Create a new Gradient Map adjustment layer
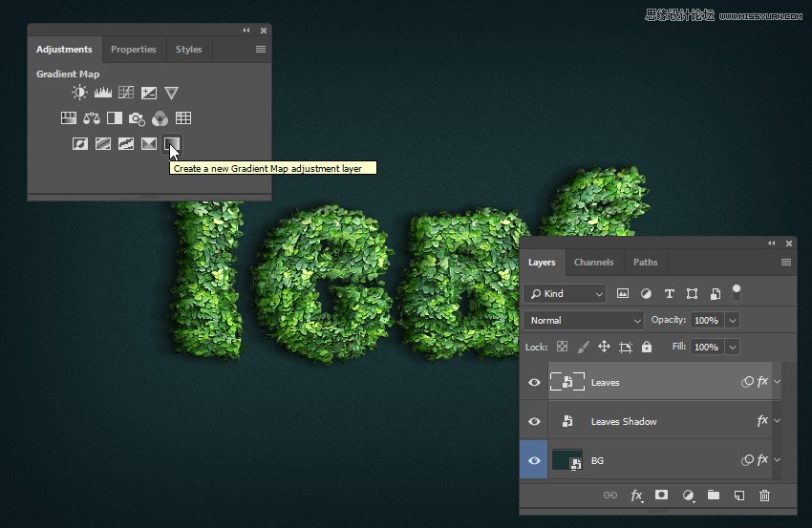This screenshot has height=528, width=812. tap(172, 144)
